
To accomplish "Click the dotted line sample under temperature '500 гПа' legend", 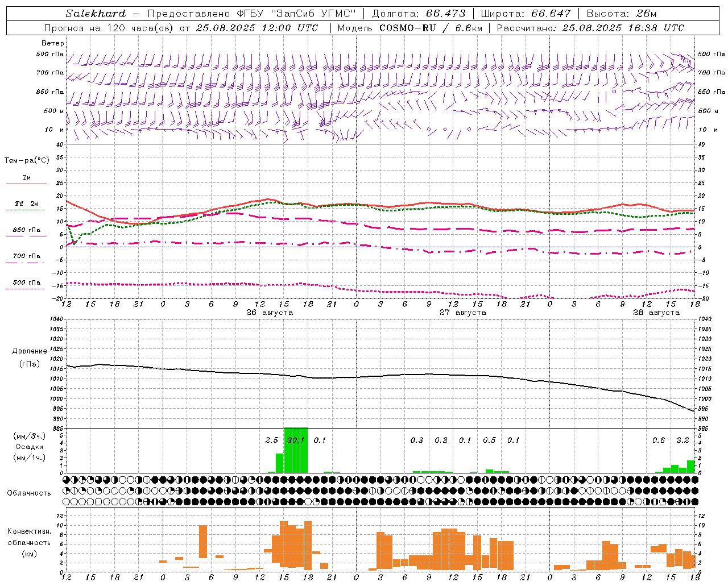I will click(25, 289).
